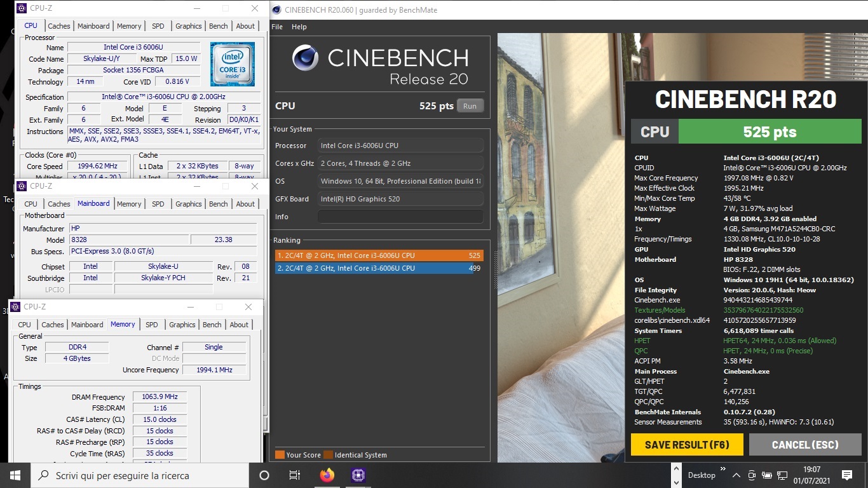Click the brown Identical System legend swatch
868x488 pixels.
click(328, 455)
